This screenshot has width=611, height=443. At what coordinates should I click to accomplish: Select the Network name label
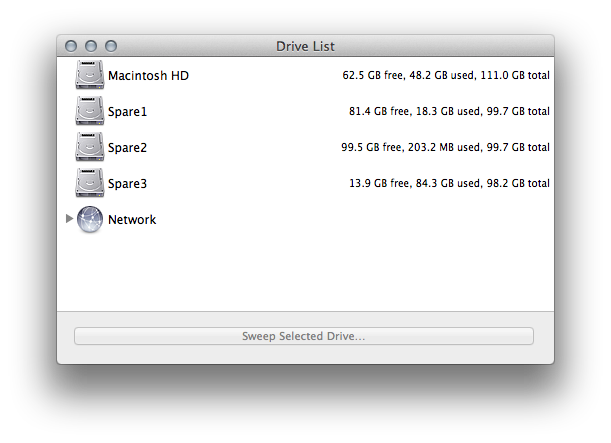(132, 220)
